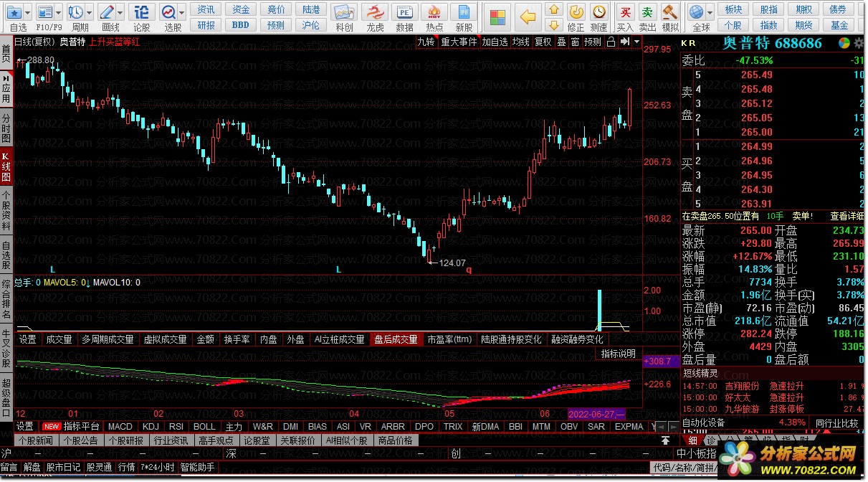This screenshot has height=482, width=868.
Task: Go back with the yellow left arrow
Action: pyautogui.click(x=528, y=16)
